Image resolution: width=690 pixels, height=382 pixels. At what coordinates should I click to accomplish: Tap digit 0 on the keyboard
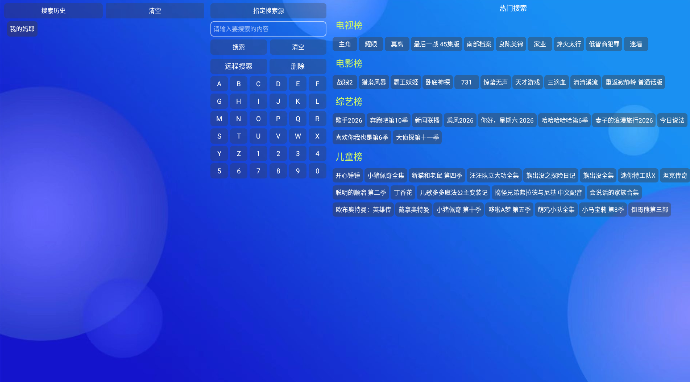tap(317, 171)
